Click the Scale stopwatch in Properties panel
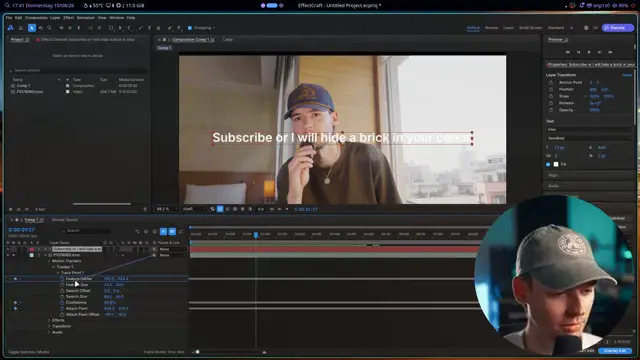This screenshot has width=640, height=360. [x=551, y=96]
